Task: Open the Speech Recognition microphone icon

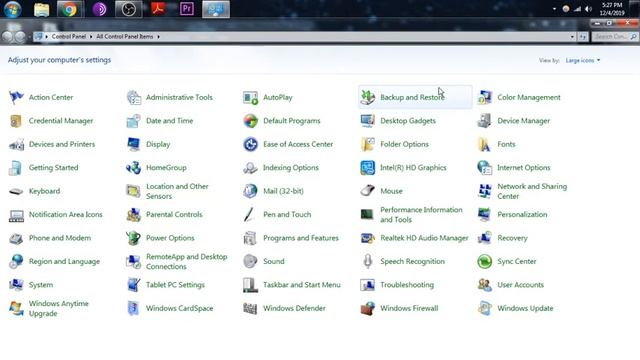Action: click(367, 261)
